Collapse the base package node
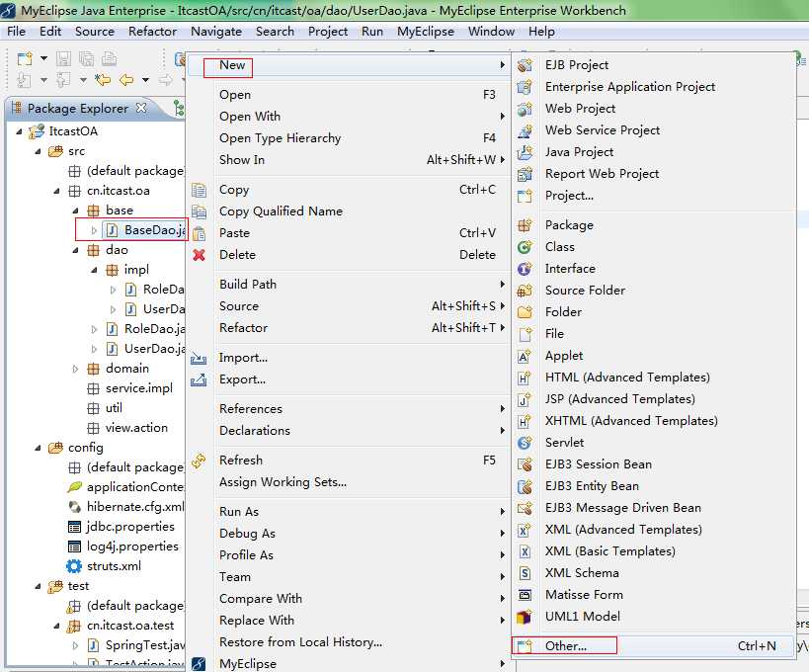The height and width of the screenshot is (672, 809). click(x=76, y=211)
